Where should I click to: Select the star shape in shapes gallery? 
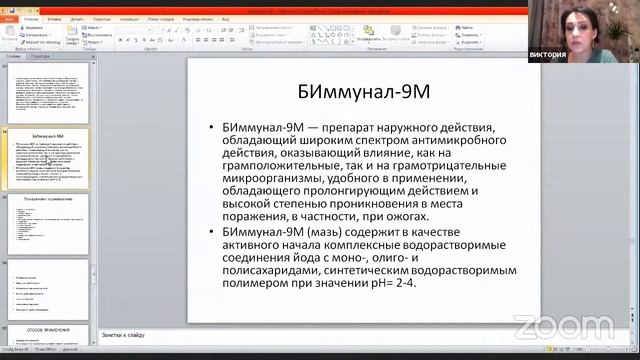[347, 42]
